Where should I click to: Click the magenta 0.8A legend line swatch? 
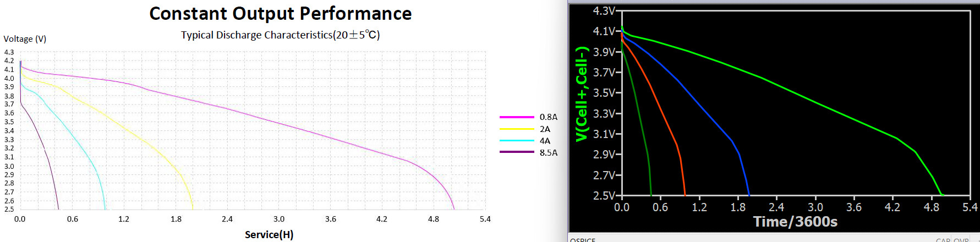(516, 117)
